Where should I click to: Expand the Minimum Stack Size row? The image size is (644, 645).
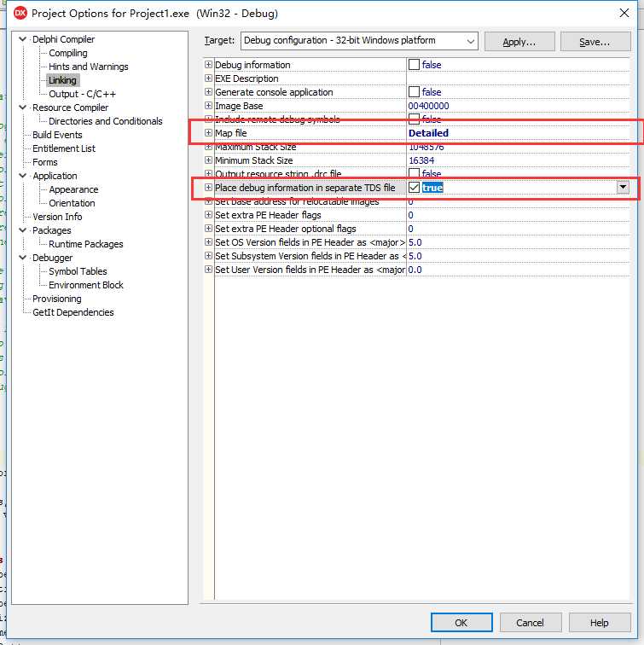[208, 160]
